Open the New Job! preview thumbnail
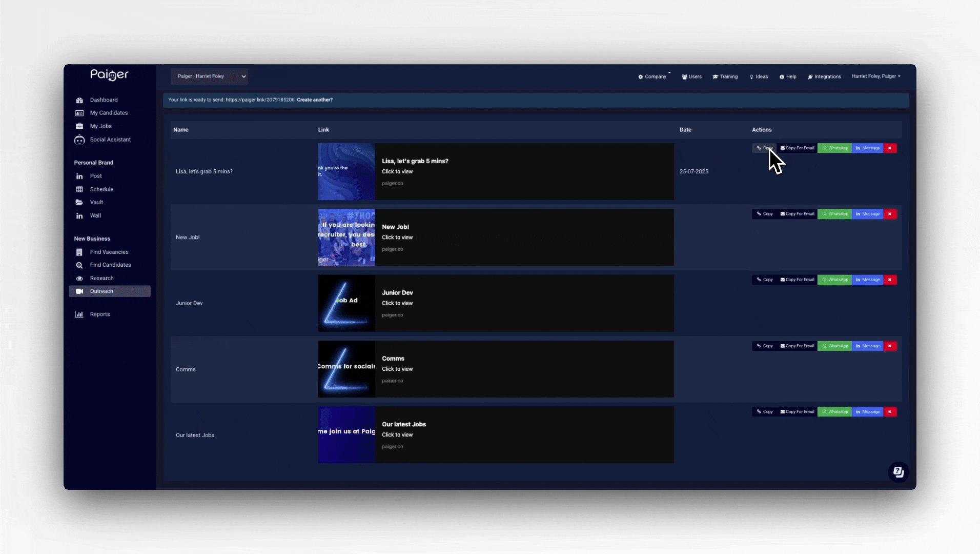The width and height of the screenshot is (980, 554). 346,237
